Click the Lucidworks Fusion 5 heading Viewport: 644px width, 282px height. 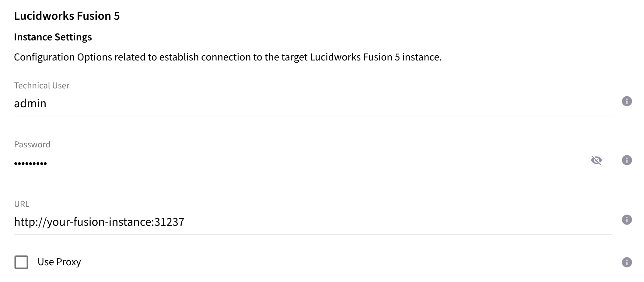click(x=68, y=16)
